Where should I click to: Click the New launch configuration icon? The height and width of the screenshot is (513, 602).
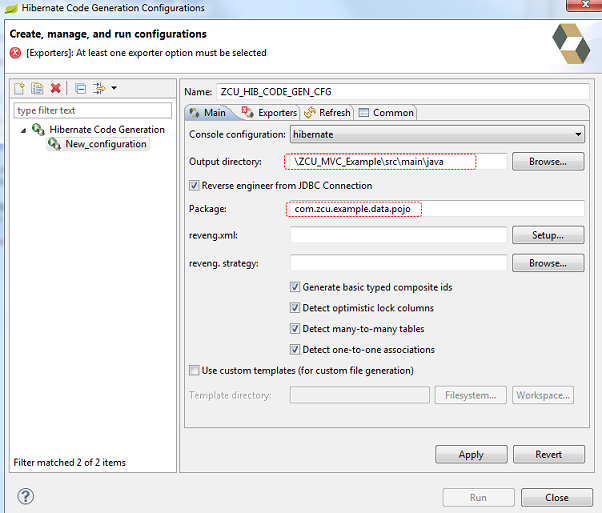[x=19, y=88]
